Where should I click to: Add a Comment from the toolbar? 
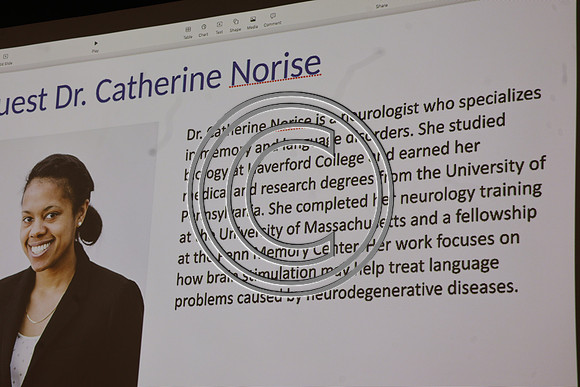(x=273, y=20)
